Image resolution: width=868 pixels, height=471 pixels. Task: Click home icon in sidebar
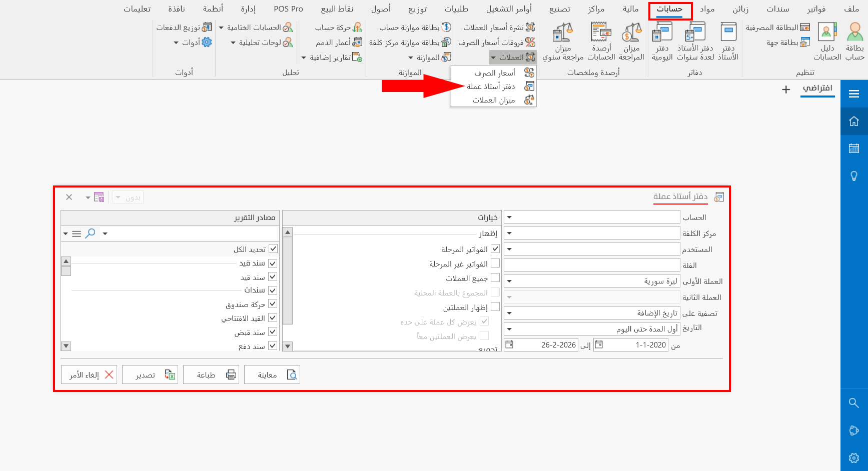pyautogui.click(x=854, y=121)
